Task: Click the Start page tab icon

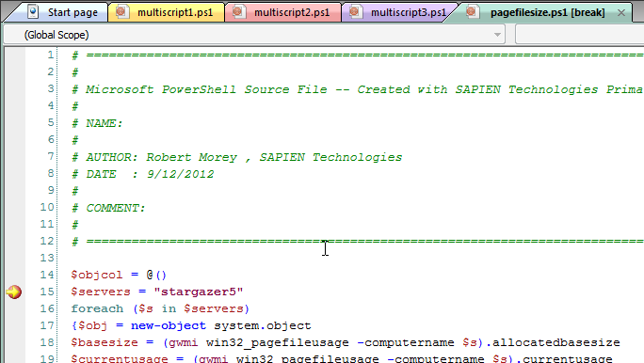Action: tap(33, 12)
